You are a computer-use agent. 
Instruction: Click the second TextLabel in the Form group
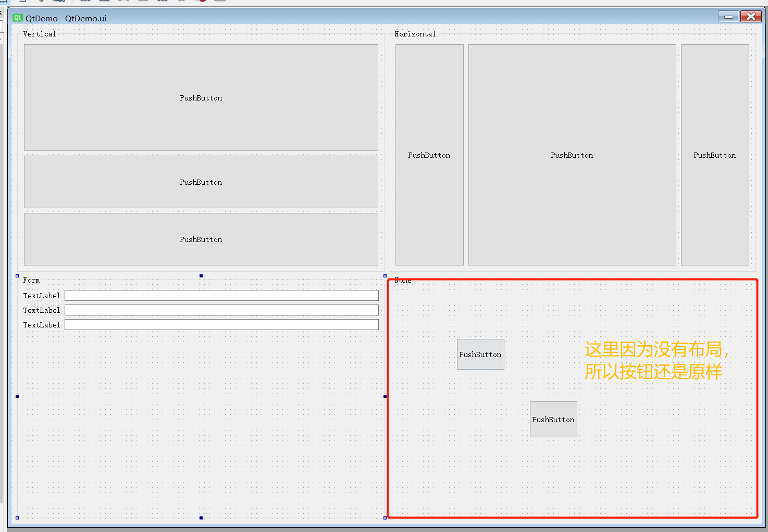coord(42,310)
